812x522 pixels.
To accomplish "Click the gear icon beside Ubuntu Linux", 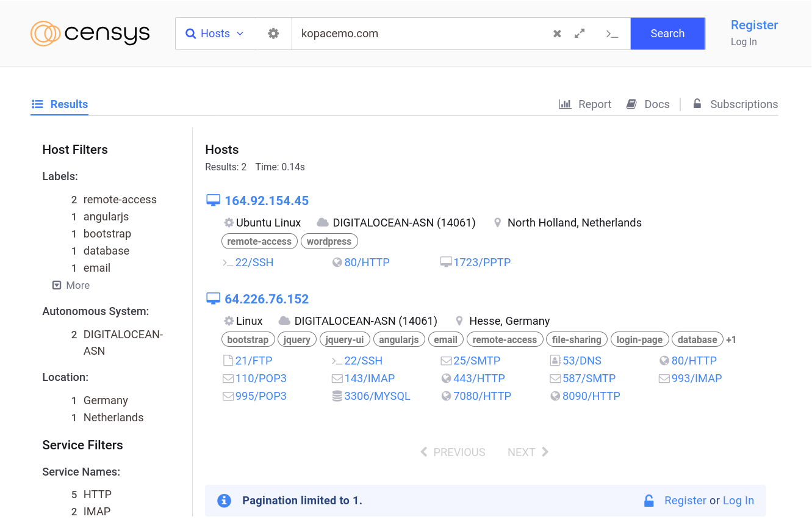I will click(x=229, y=223).
